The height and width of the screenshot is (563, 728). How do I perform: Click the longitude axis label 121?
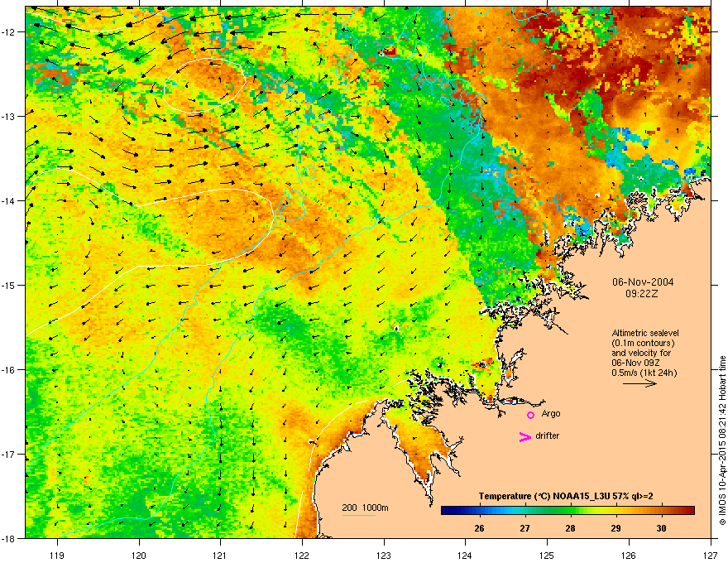pyautogui.click(x=220, y=555)
